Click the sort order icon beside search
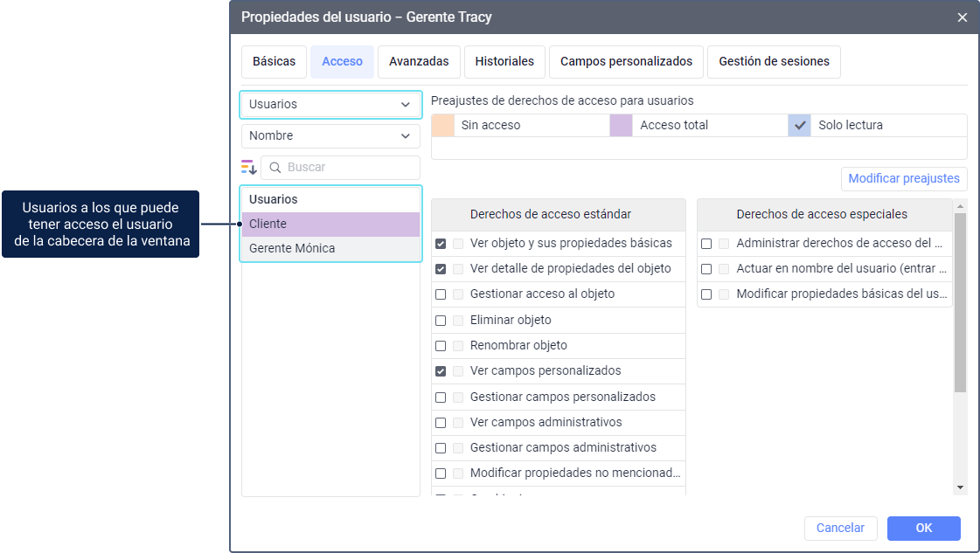This screenshot has height=553, width=980. point(249,168)
